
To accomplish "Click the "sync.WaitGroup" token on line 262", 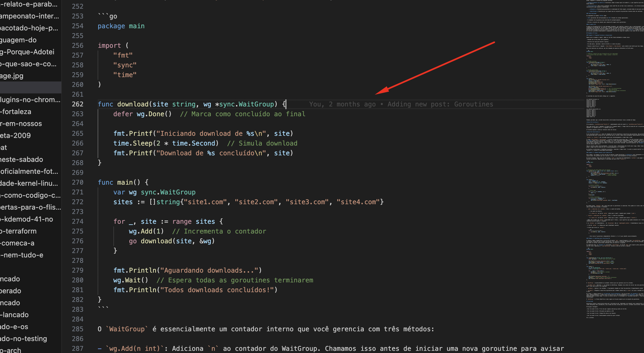I will click(x=247, y=104).
